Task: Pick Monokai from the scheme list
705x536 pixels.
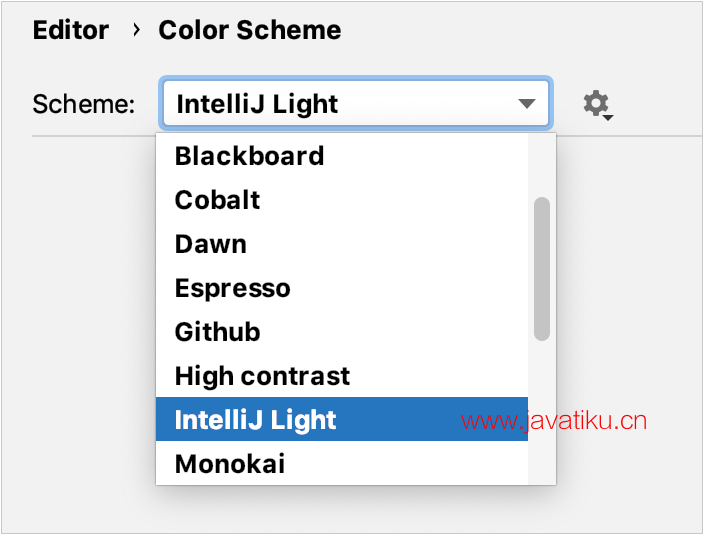Action: [229, 464]
